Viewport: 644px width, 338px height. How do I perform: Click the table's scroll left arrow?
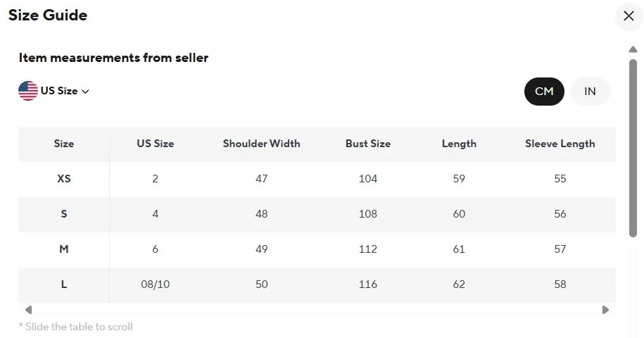[x=28, y=310]
